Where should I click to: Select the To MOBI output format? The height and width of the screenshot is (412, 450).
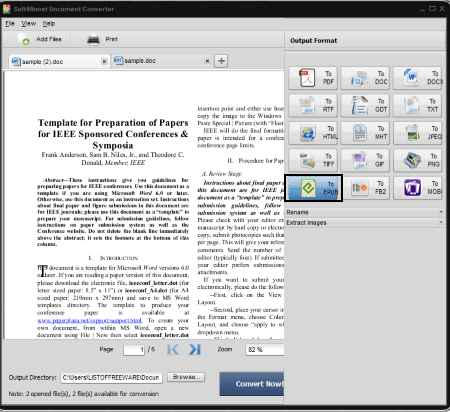tap(417, 188)
